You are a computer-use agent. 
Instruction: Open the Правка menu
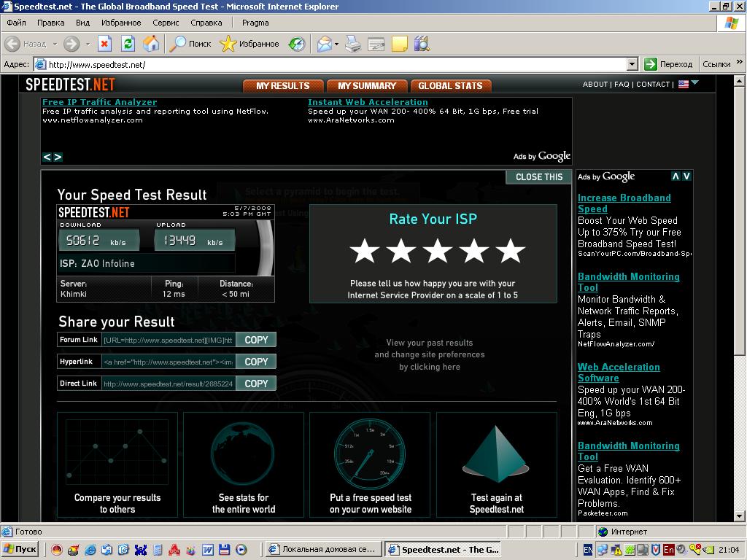pyautogui.click(x=50, y=23)
